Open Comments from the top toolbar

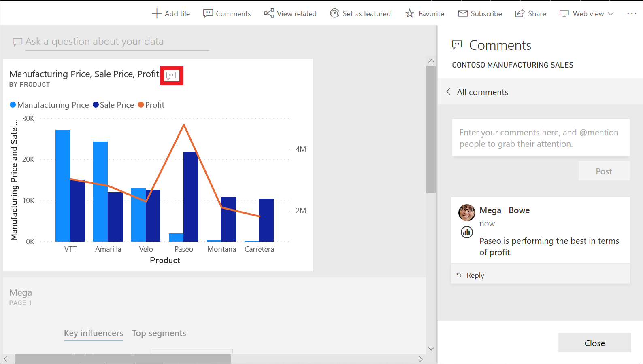227,13
